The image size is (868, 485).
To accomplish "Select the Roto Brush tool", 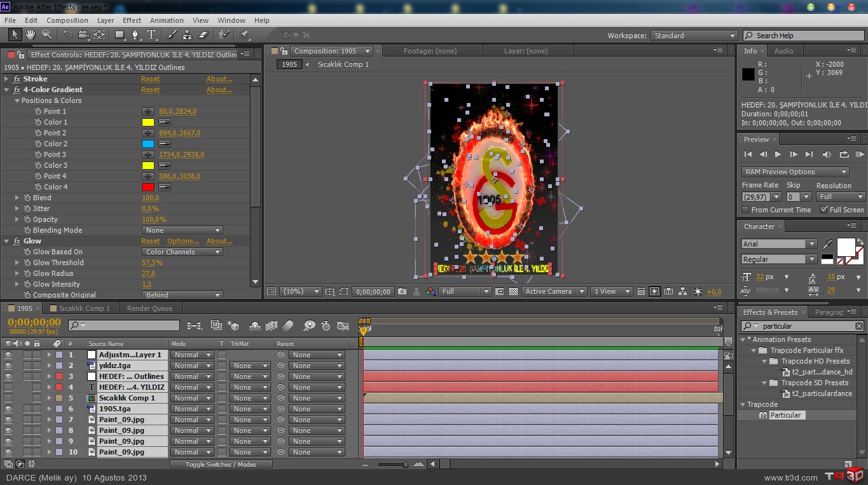I will pos(223,34).
